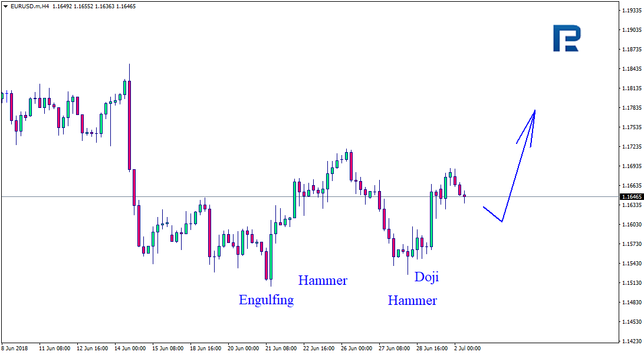Select the blue forecast arrow head
This screenshot has height=355, width=644.
(x=528, y=127)
